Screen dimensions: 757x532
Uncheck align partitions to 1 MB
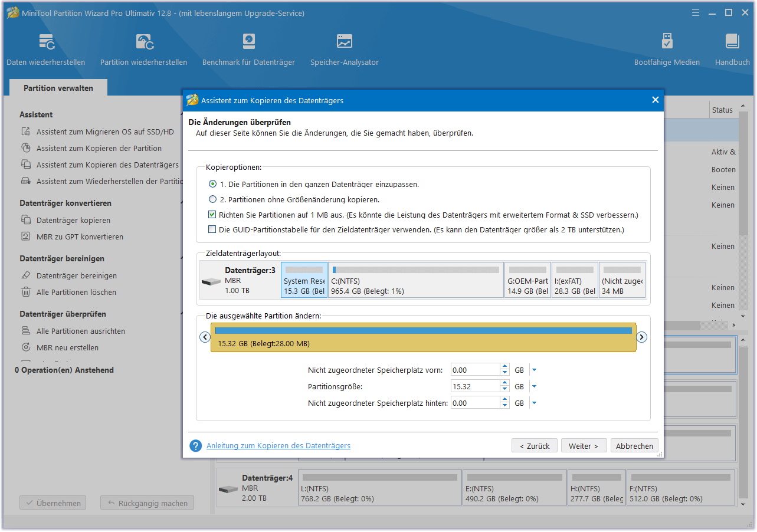[212, 215]
